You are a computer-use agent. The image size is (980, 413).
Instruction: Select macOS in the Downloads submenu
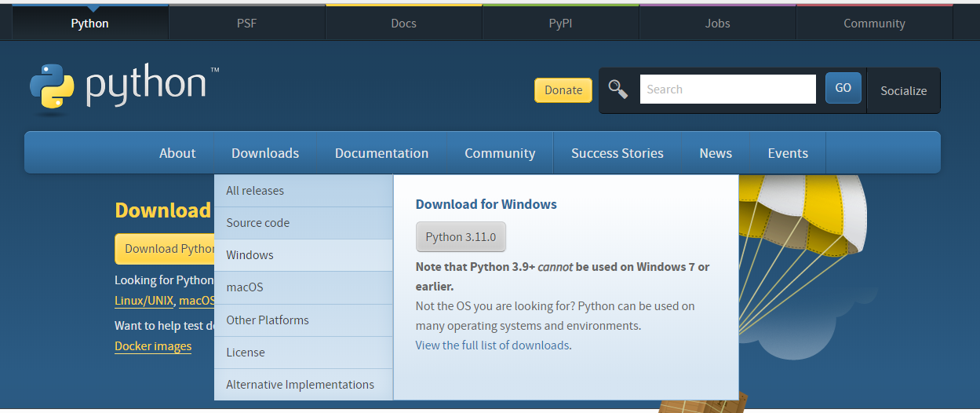(x=245, y=287)
